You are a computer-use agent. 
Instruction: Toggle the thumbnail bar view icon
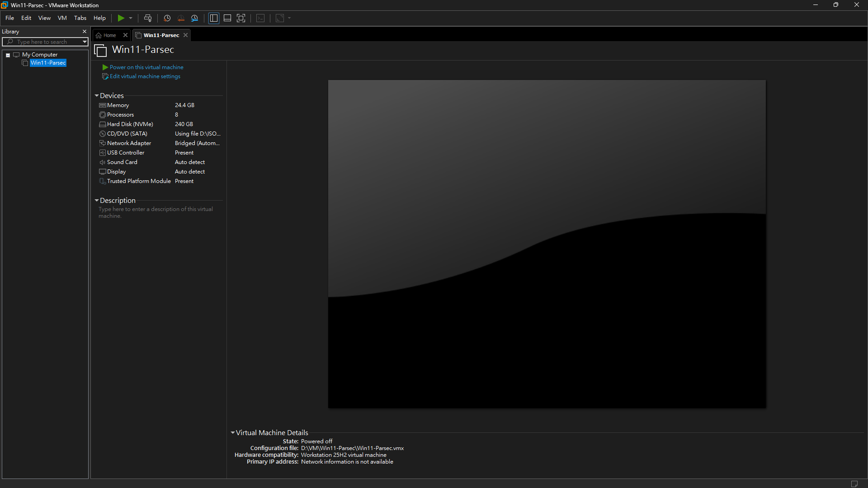(227, 18)
